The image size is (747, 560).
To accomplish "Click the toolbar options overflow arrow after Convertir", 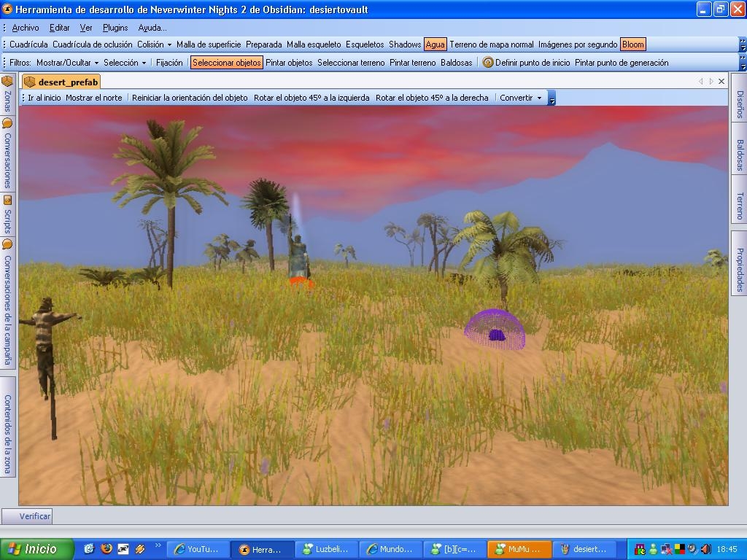I will coord(551,98).
